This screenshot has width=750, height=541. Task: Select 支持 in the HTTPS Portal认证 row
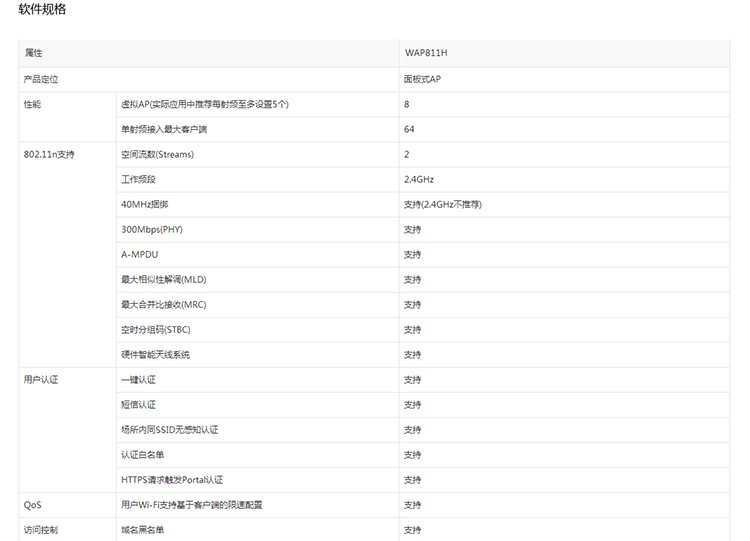564,480
